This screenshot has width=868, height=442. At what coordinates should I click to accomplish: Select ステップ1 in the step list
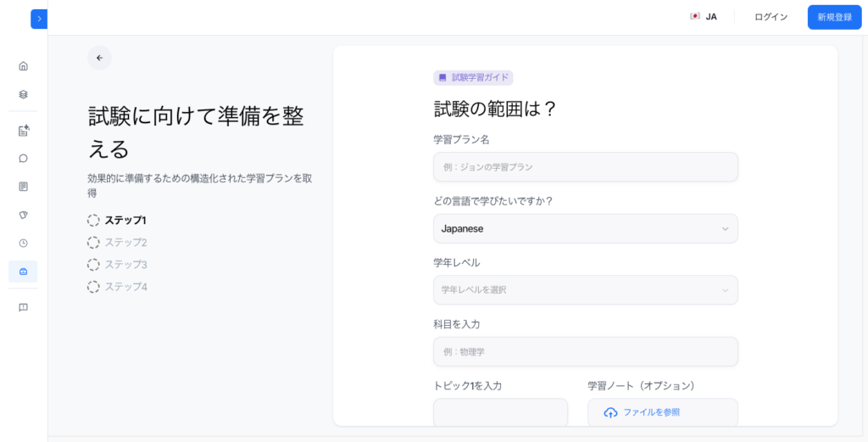click(117, 221)
